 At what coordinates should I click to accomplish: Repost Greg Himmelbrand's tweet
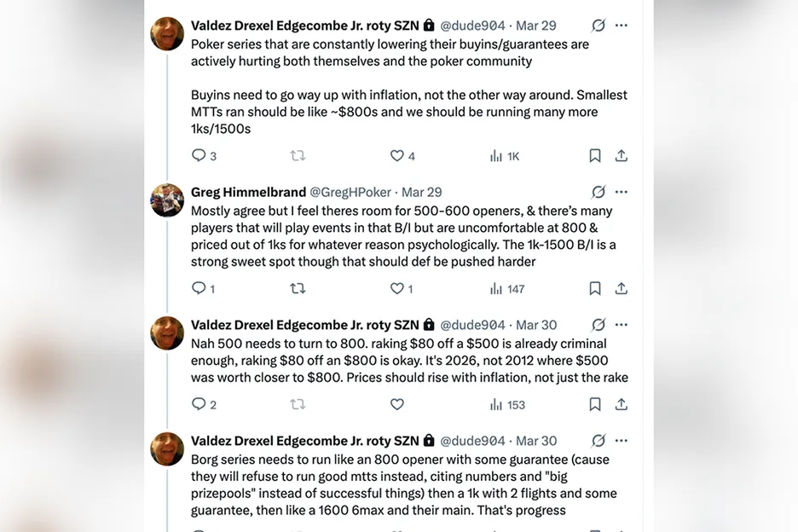coord(298,289)
